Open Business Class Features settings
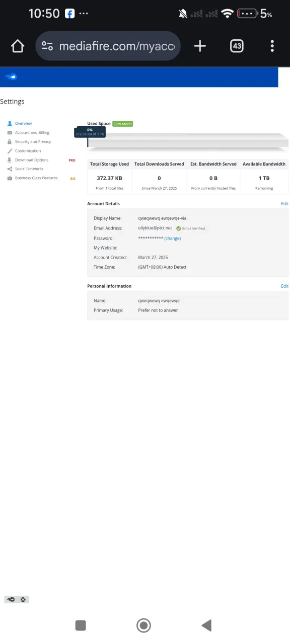The height and width of the screenshot is (644, 290). [x=36, y=178]
